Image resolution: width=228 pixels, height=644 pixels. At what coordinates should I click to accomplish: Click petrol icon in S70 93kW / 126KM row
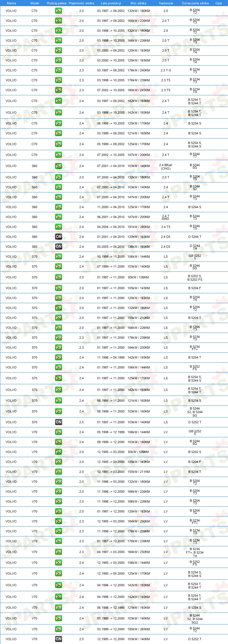tap(58, 277)
